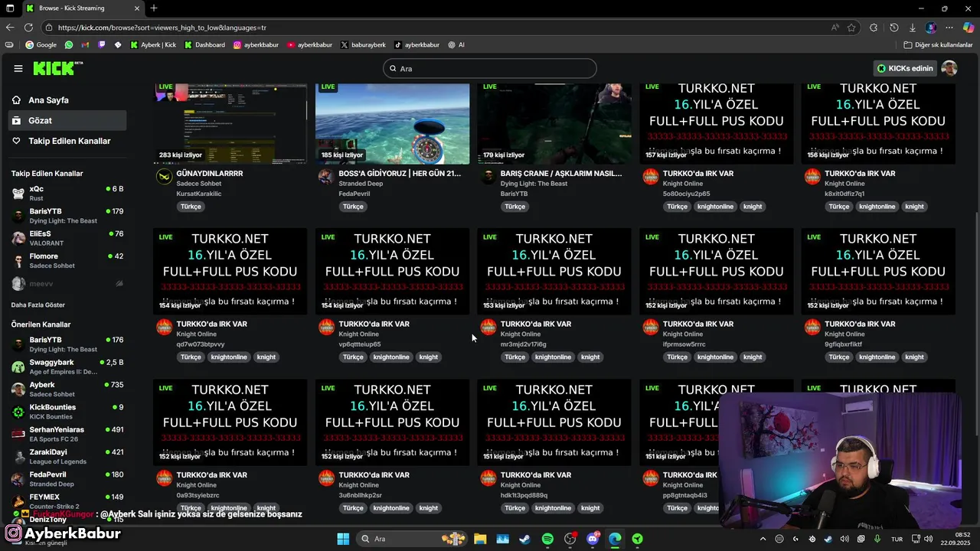The image size is (980, 551).
Task: Click the browser refresh icon
Action: tap(28, 28)
